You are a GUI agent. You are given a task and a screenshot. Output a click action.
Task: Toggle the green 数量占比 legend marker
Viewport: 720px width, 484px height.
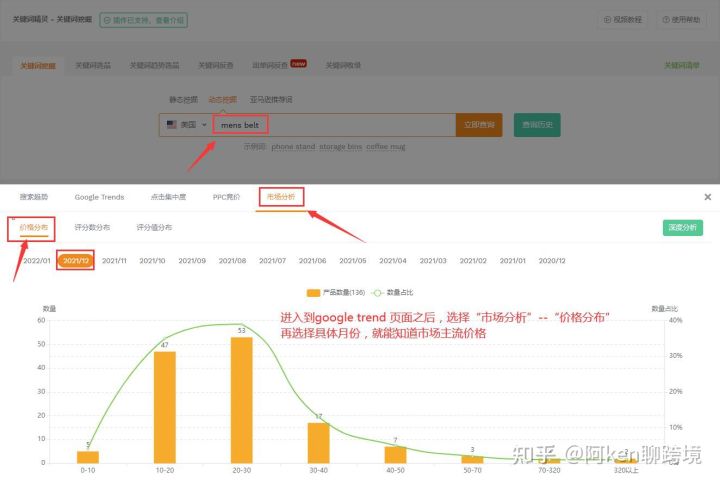click(377, 293)
